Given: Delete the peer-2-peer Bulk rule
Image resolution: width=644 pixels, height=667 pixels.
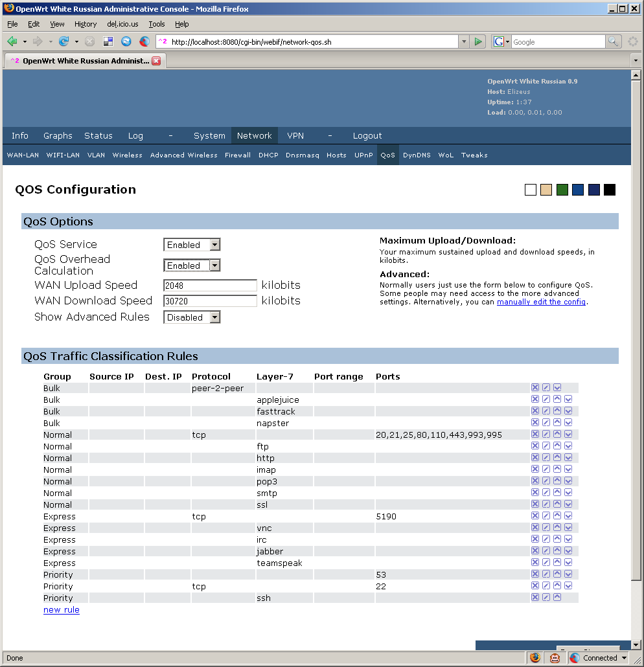Looking at the screenshot, I should tap(535, 387).
